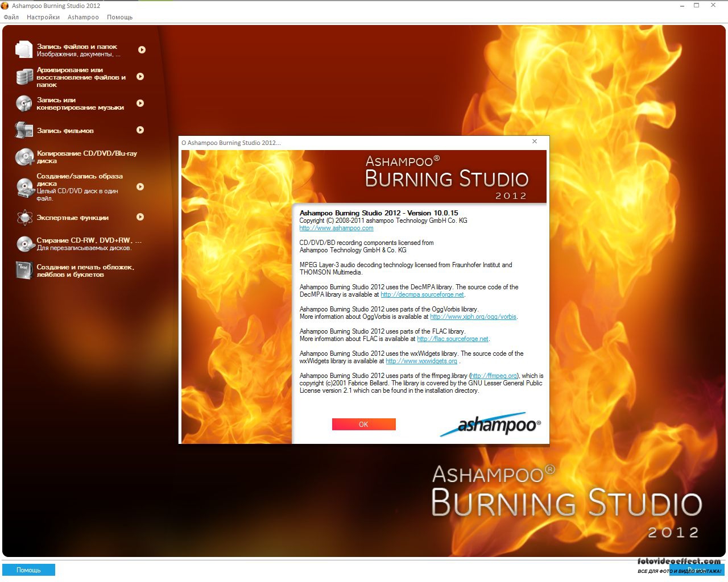Click the Экспертные функции atom icon
Viewport: 728px width, 582px height.
click(x=24, y=217)
